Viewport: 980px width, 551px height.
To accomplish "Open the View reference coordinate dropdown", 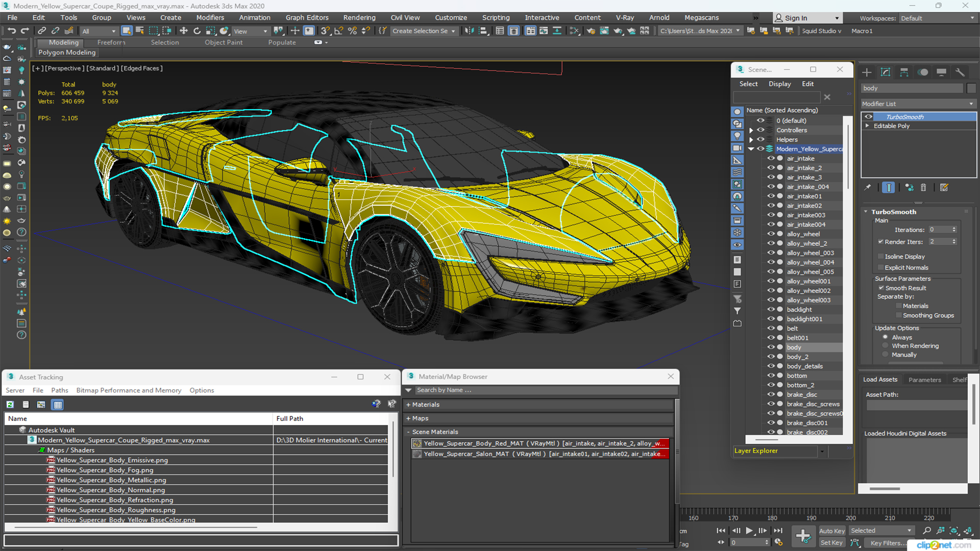I will point(250,31).
